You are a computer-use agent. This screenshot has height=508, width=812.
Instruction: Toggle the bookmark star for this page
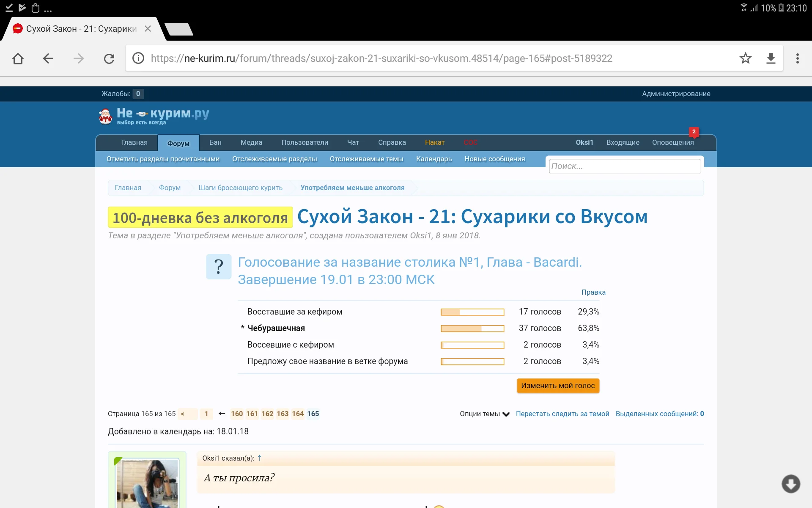746,58
